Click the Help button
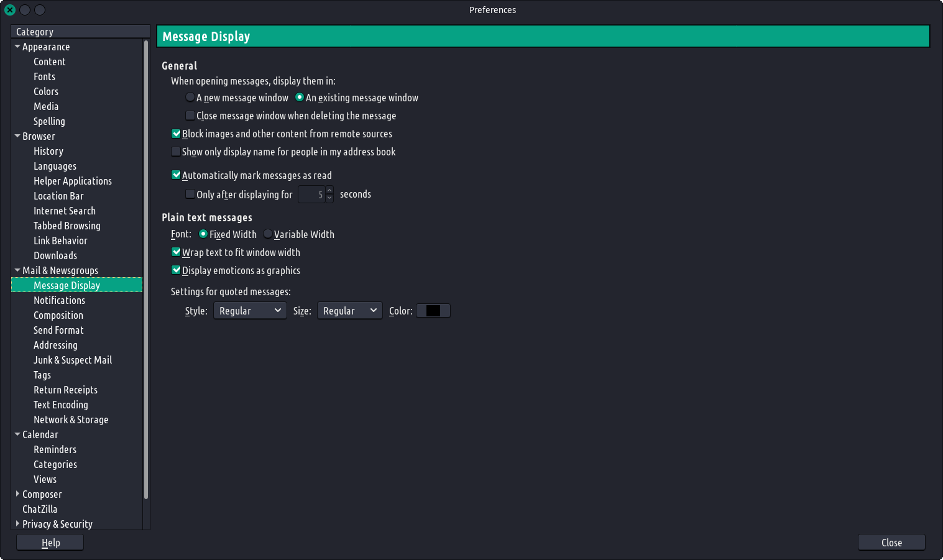Viewport: 943px width, 560px height. pyautogui.click(x=50, y=543)
